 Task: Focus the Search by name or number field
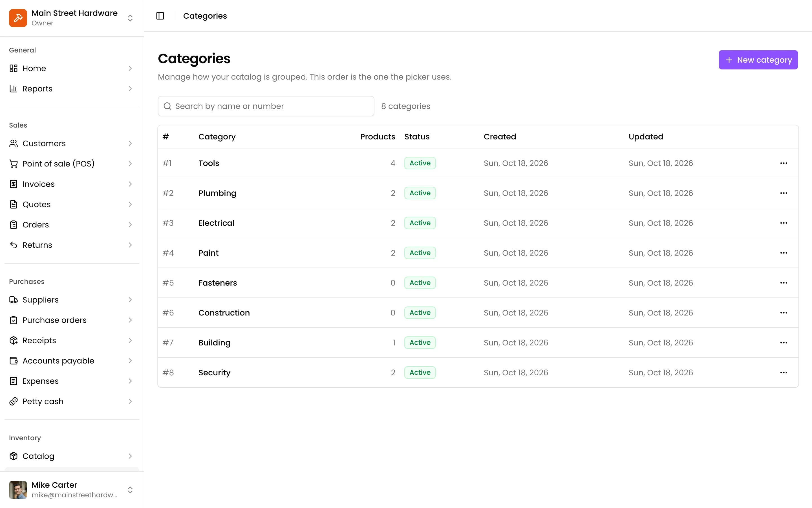click(266, 106)
